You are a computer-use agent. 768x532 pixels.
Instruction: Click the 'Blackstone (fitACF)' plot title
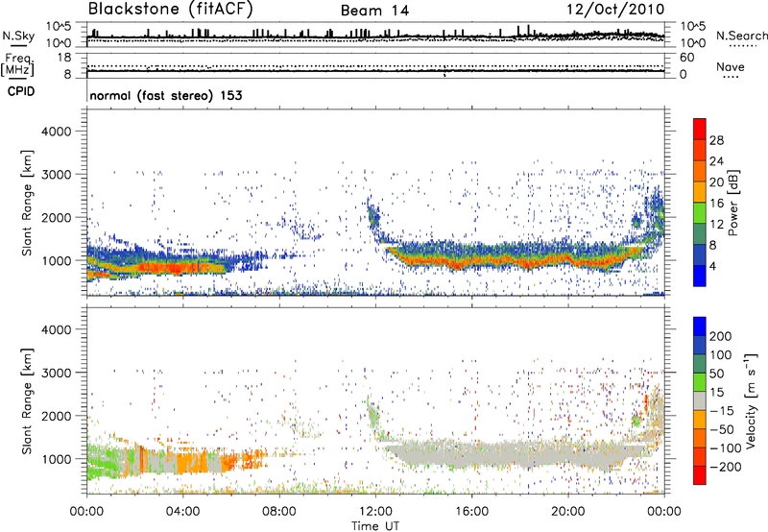tap(170, 10)
